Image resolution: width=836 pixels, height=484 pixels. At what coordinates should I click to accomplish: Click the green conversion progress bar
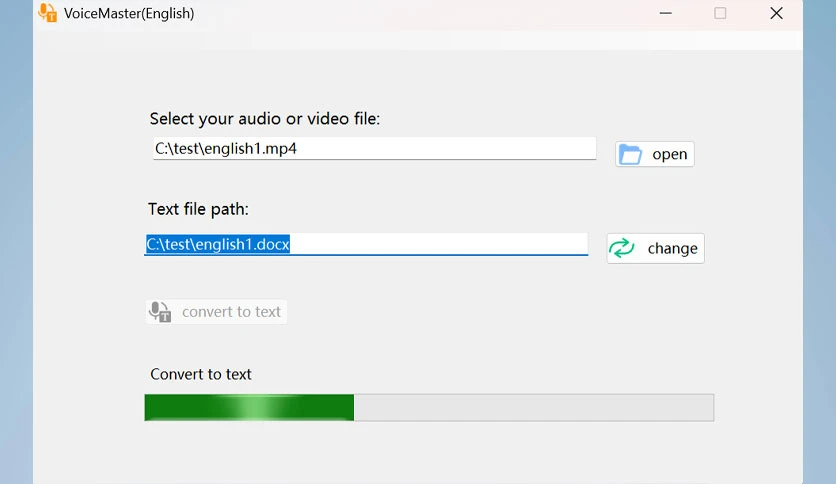pos(429,408)
